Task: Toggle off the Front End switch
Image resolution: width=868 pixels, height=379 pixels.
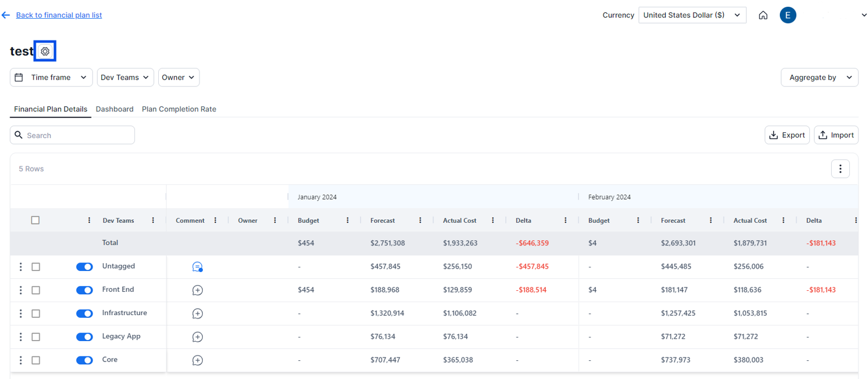Action: [84, 290]
